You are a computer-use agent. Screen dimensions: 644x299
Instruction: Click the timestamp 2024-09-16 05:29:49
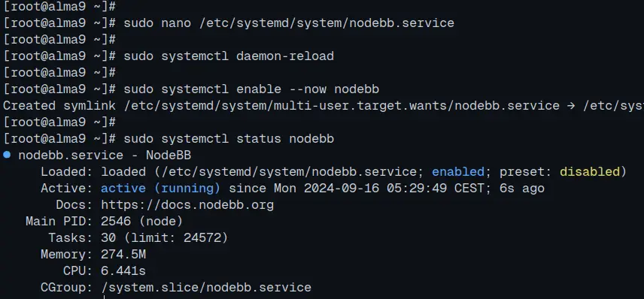375,189
